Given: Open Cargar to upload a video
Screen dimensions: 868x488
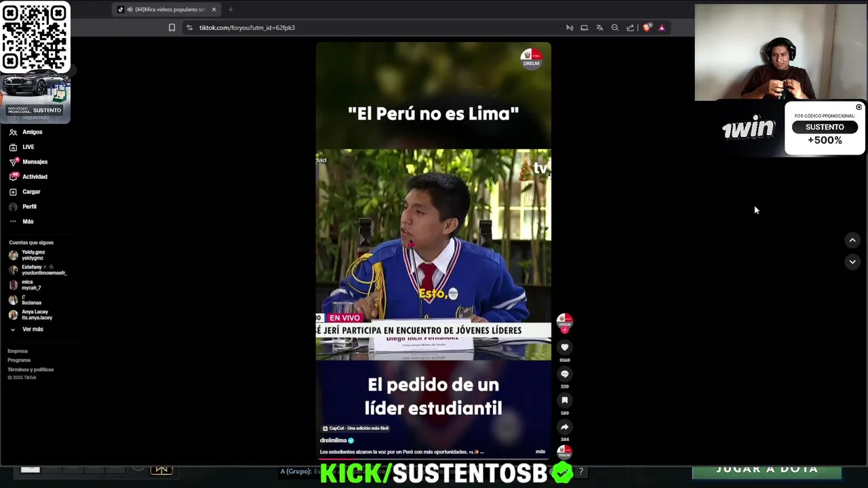Looking at the screenshot, I should point(31,192).
